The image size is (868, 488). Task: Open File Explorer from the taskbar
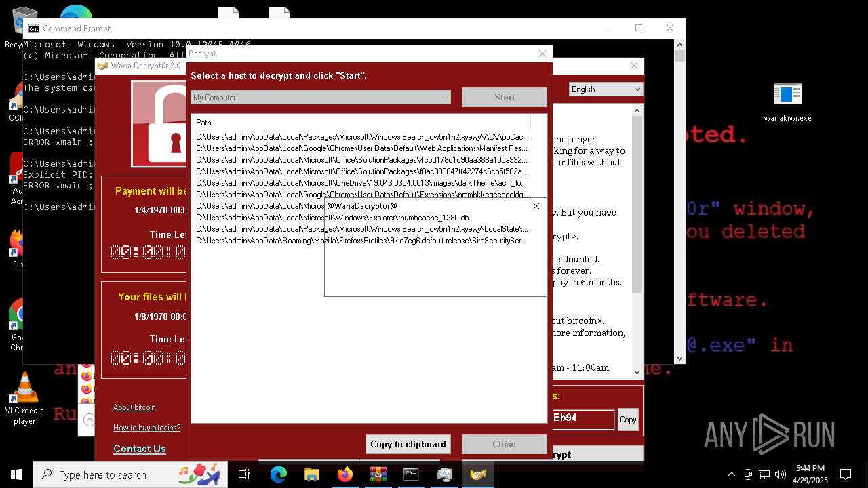click(312, 474)
